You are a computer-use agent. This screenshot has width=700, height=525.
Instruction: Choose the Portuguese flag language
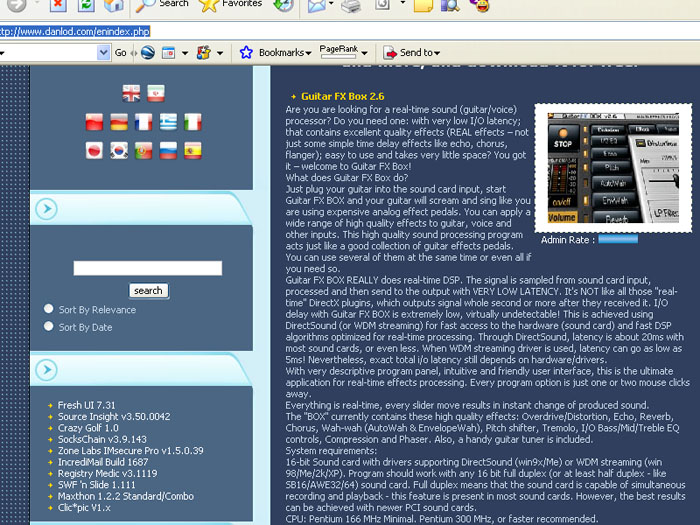click(143, 150)
